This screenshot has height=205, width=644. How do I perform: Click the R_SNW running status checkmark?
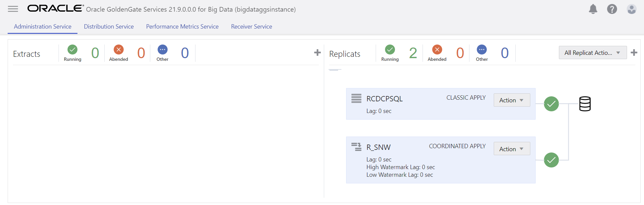point(551,160)
